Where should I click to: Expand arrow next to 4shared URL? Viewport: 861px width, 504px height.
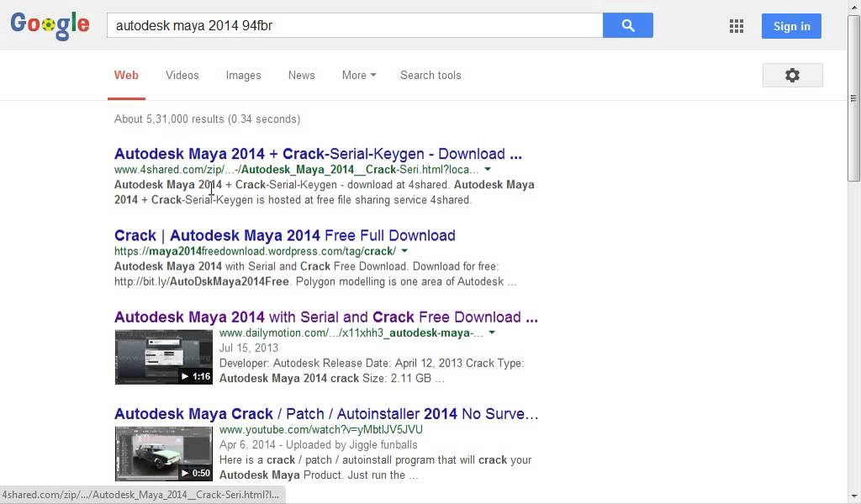(x=488, y=170)
